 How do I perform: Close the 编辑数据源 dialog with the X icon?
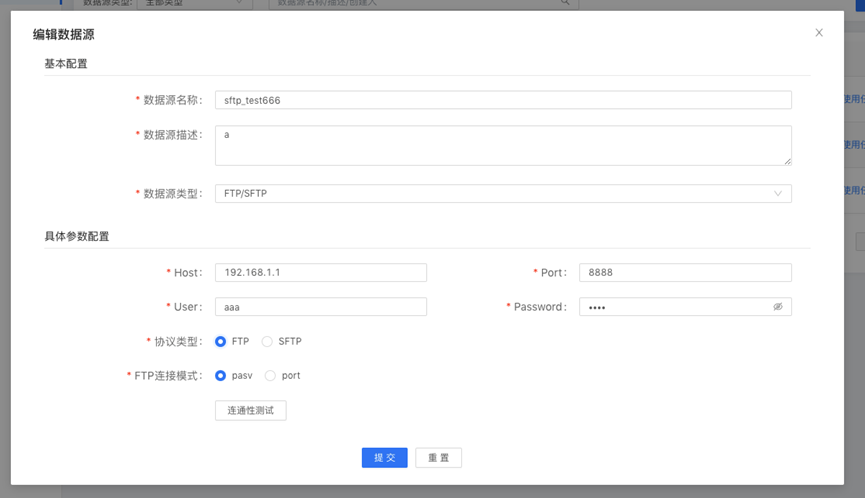coord(819,33)
